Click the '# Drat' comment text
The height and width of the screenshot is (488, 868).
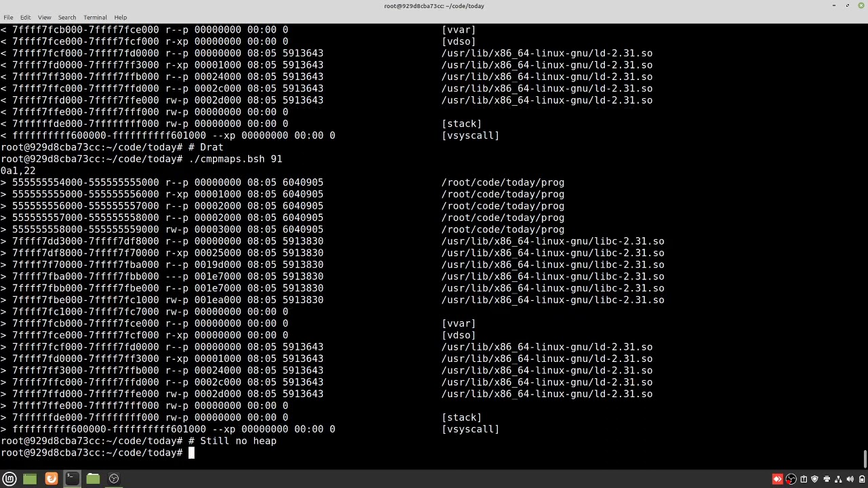point(206,147)
